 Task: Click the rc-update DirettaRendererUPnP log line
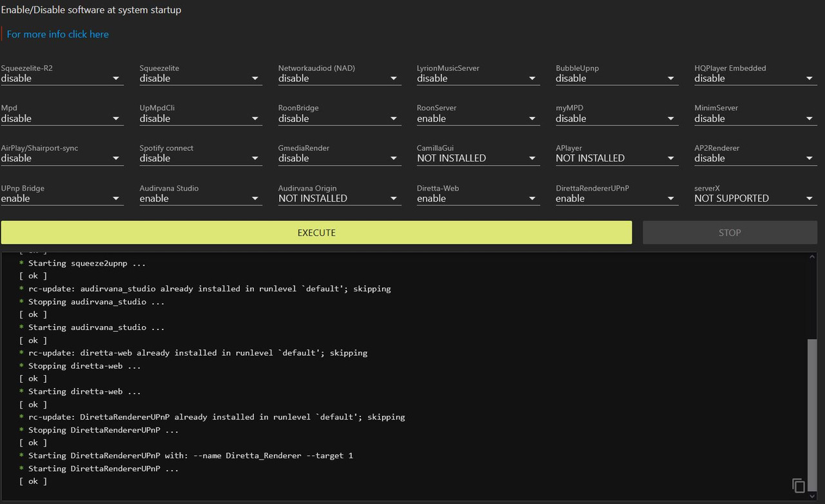(x=212, y=417)
